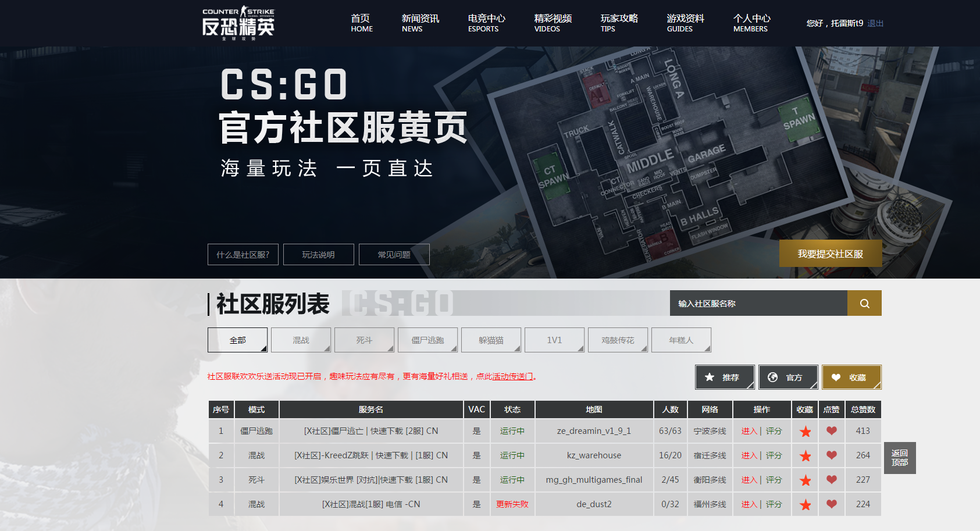Click the star icon for 僵尸逃亡 server
980x531 pixels.
click(805, 431)
